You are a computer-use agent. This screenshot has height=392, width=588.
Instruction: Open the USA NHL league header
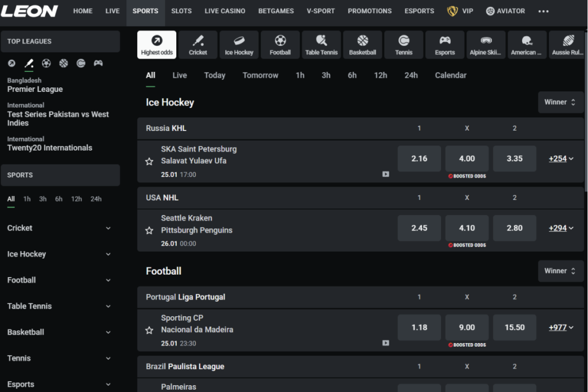tap(162, 198)
